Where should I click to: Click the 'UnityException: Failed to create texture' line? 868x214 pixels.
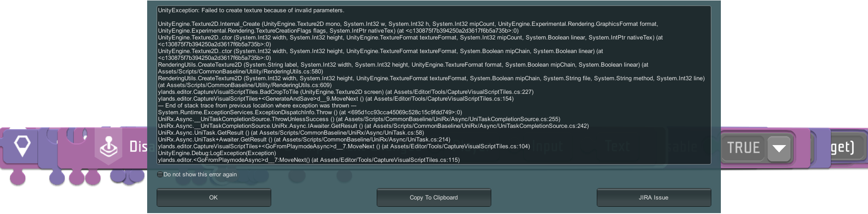tap(251, 10)
